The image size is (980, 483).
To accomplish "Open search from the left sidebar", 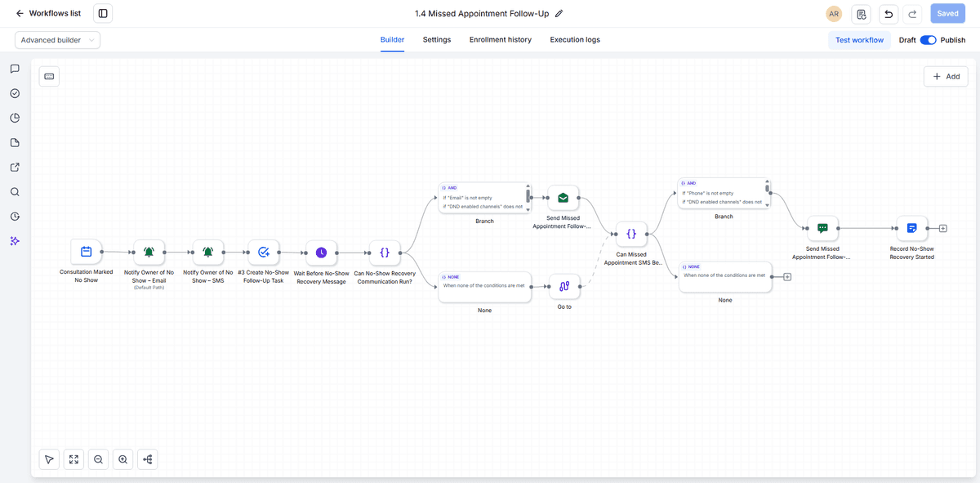I will coord(15,192).
